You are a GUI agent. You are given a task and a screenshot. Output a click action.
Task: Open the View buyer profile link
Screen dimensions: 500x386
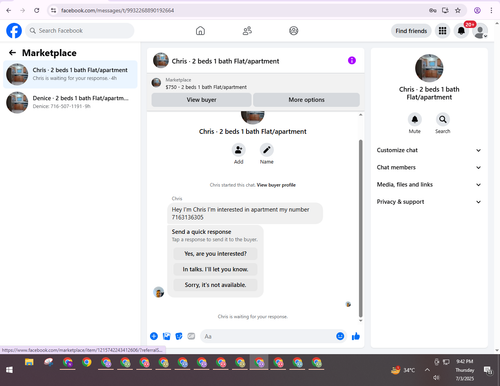coord(276,185)
